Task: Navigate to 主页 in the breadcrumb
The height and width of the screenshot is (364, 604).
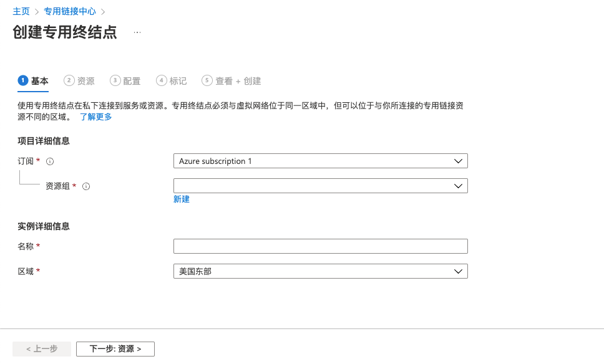Action: (21, 11)
